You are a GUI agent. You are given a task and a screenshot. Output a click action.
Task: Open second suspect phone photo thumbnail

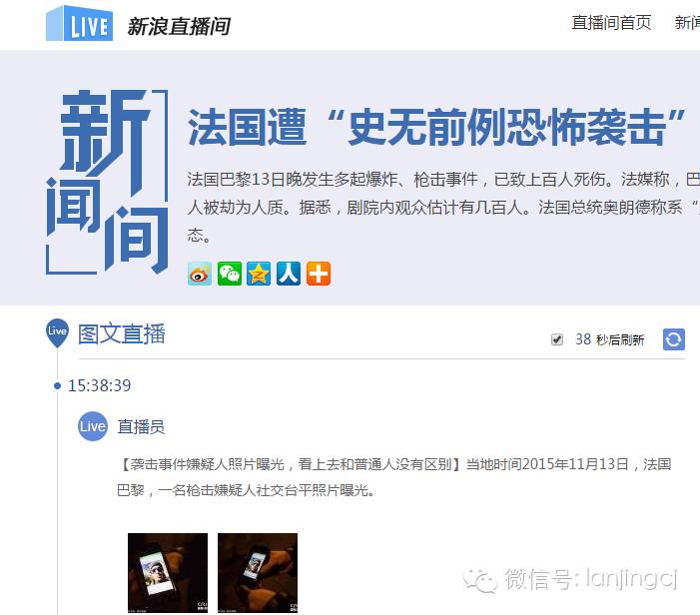[x=258, y=573]
